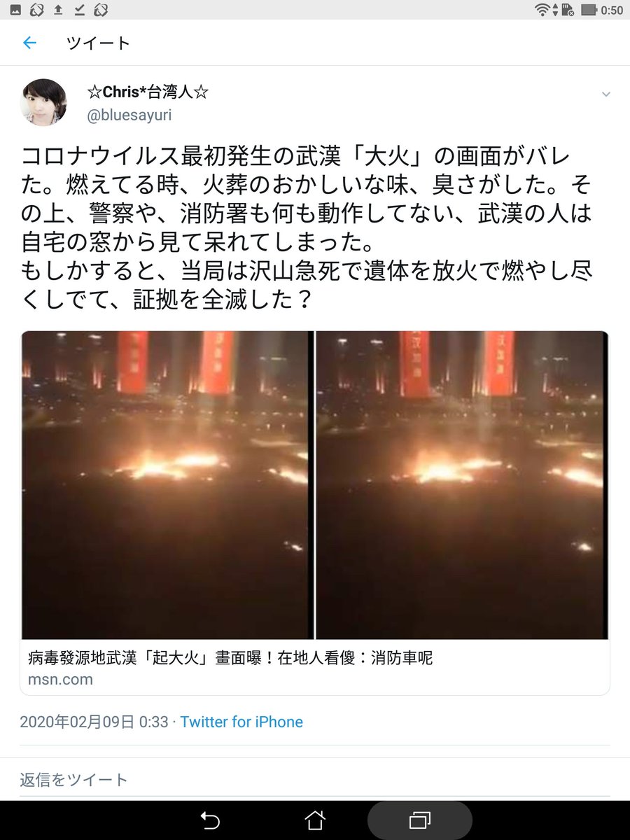The width and height of the screenshot is (630, 840).
Task: Click the 2020年02月09日 timestamp
Action: pyautogui.click(x=94, y=722)
